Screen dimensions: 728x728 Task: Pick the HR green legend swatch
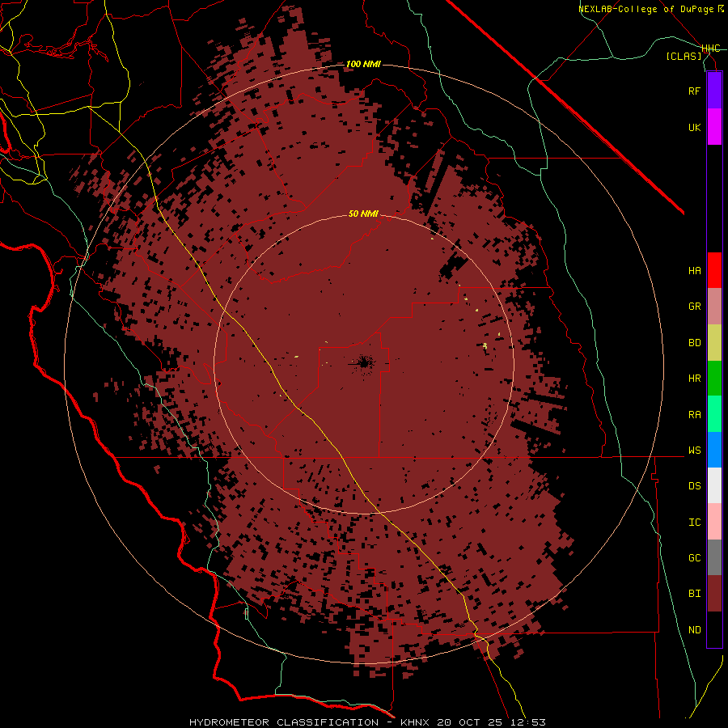[714, 379]
